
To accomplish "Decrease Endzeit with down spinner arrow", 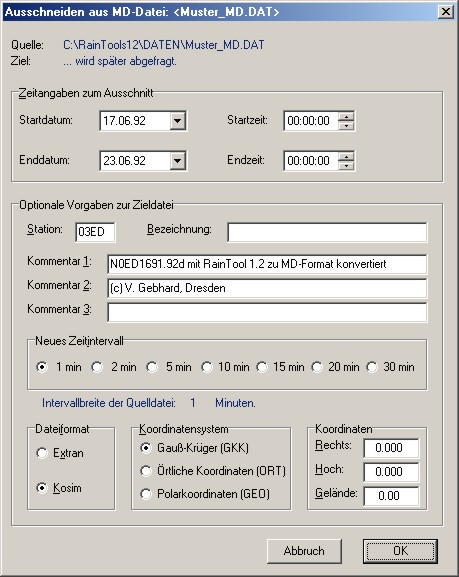I will pyautogui.click(x=346, y=165).
